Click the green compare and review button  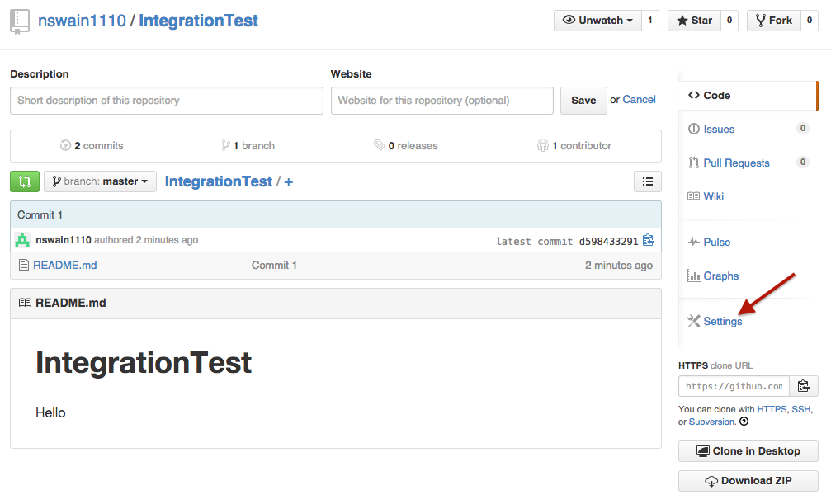coord(25,181)
